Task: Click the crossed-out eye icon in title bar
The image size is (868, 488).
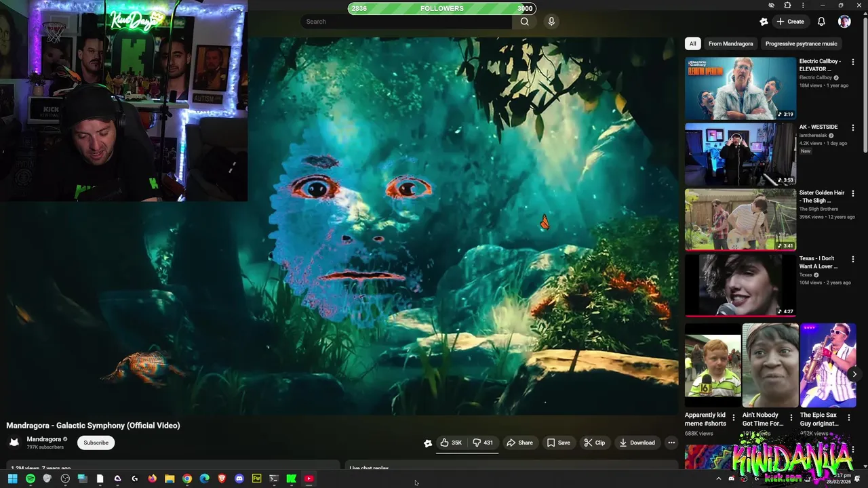Action: coord(771,5)
